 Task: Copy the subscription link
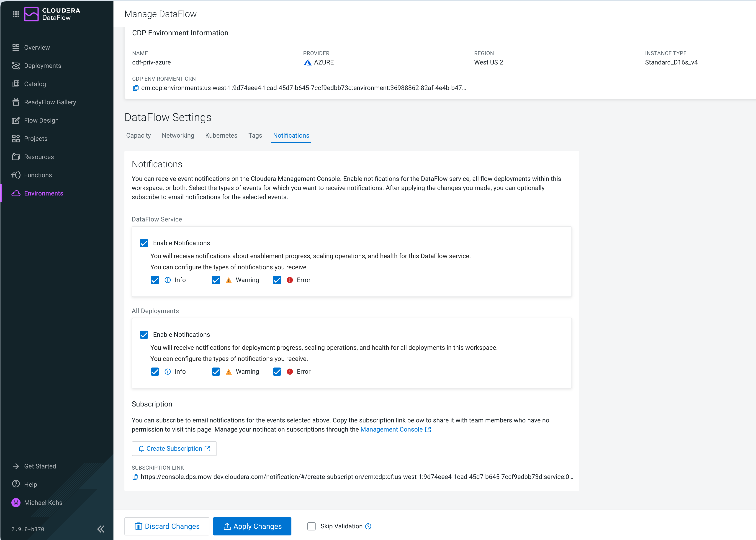[136, 477]
